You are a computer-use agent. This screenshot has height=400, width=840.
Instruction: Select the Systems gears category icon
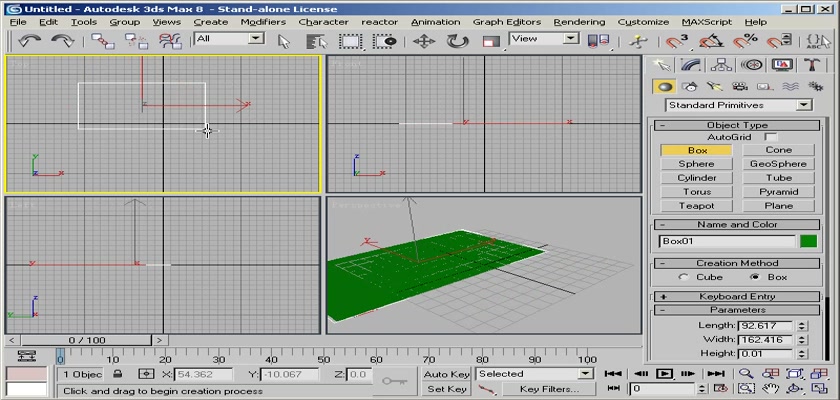tap(815, 87)
